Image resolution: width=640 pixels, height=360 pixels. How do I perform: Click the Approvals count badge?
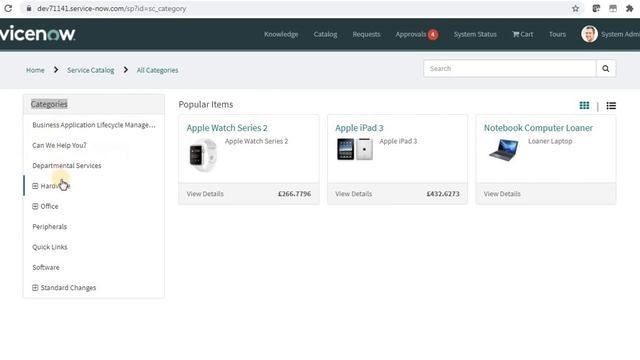[x=433, y=35]
